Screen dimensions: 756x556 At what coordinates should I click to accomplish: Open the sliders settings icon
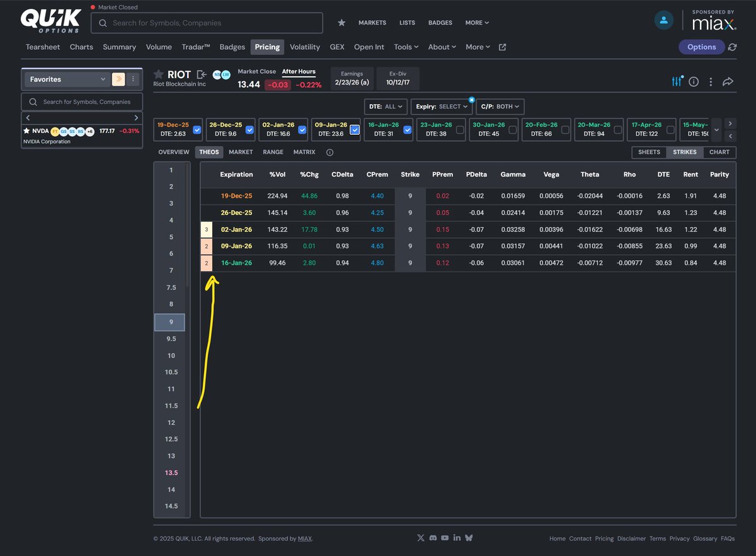point(677,82)
